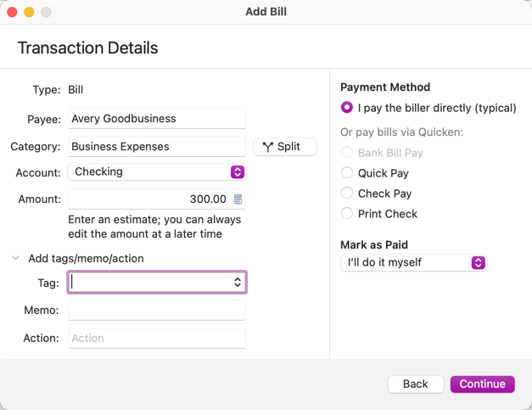Collapse the Add tags/memo/action section

[15, 258]
